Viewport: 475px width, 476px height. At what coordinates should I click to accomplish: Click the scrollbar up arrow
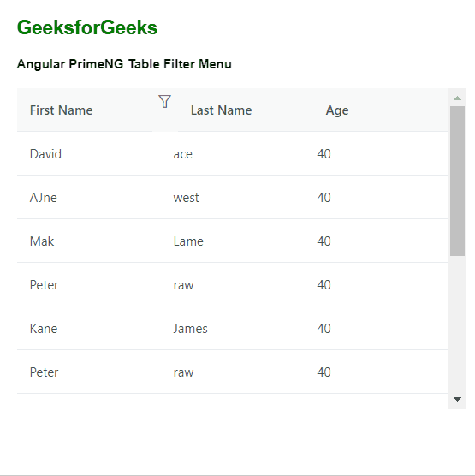pos(457,98)
